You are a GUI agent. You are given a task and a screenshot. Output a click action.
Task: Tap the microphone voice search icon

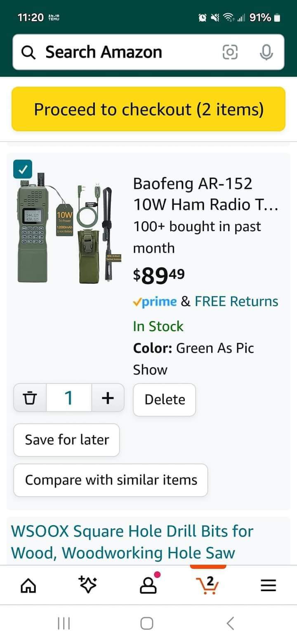(266, 52)
